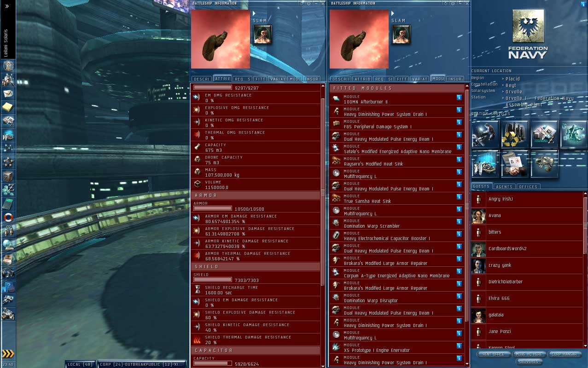
Task: Click the arrow beside SLAM in left window
Action: [x=255, y=13]
